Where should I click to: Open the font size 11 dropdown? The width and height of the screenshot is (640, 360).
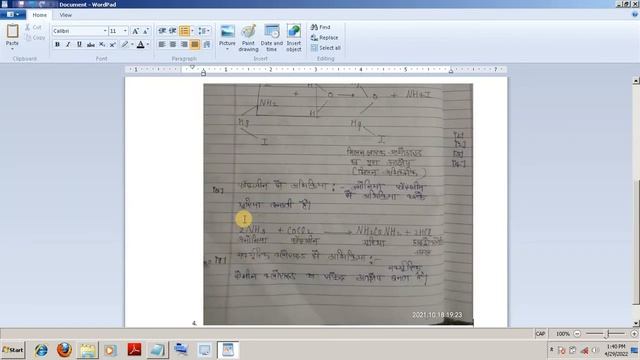(125, 31)
